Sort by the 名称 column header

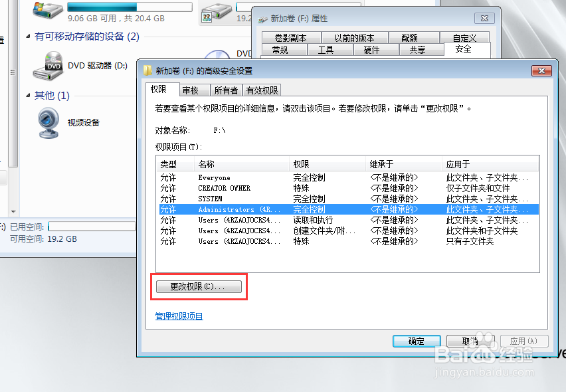pyautogui.click(x=242, y=164)
